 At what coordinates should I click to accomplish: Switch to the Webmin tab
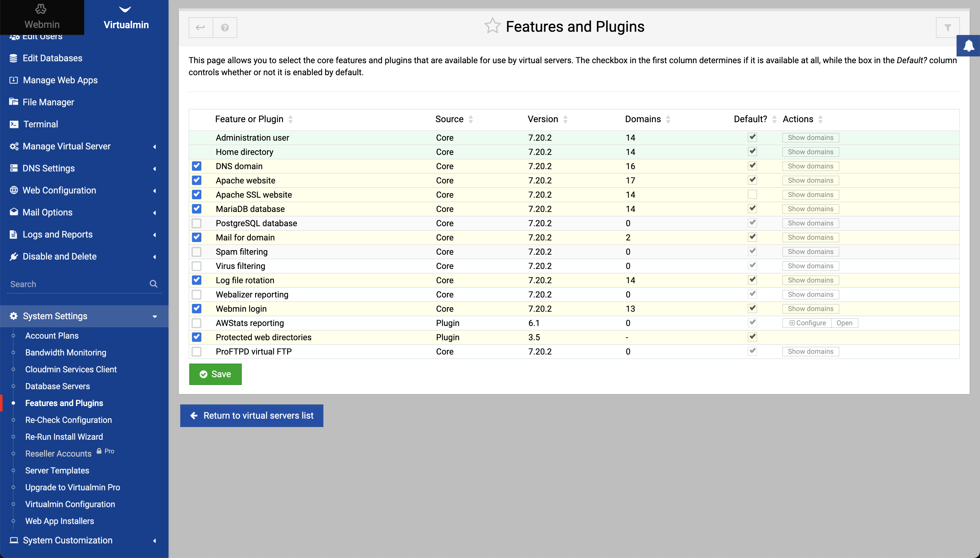[42, 17]
